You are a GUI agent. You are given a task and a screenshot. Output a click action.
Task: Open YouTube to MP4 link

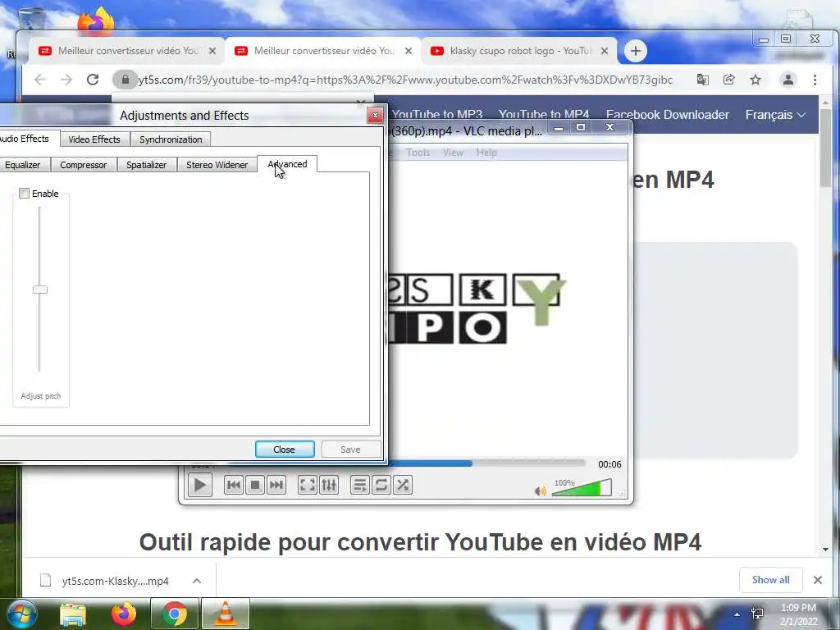click(544, 115)
